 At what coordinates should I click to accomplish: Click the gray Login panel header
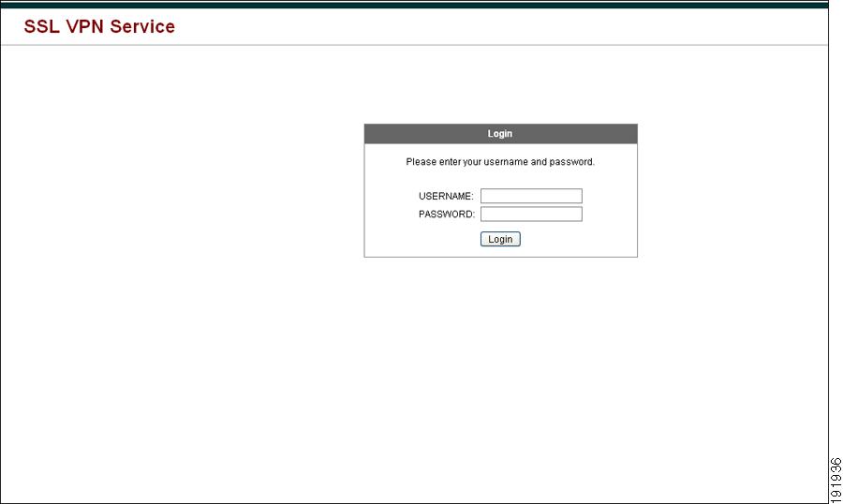click(x=500, y=134)
